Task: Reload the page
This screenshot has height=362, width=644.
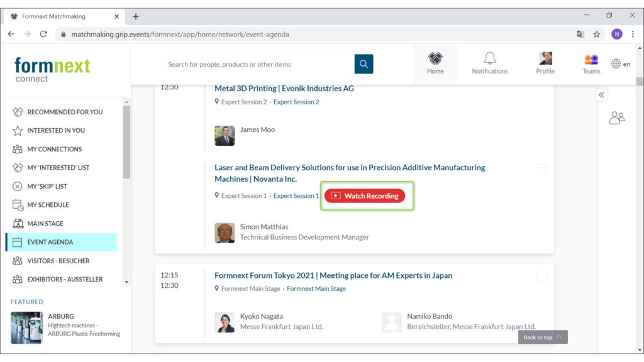Action: point(43,35)
